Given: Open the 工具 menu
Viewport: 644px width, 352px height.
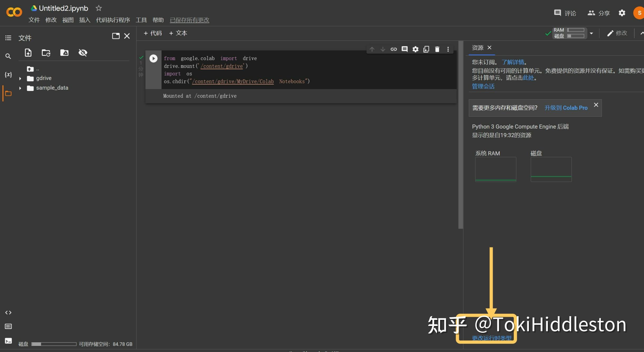Looking at the screenshot, I should [x=141, y=20].
